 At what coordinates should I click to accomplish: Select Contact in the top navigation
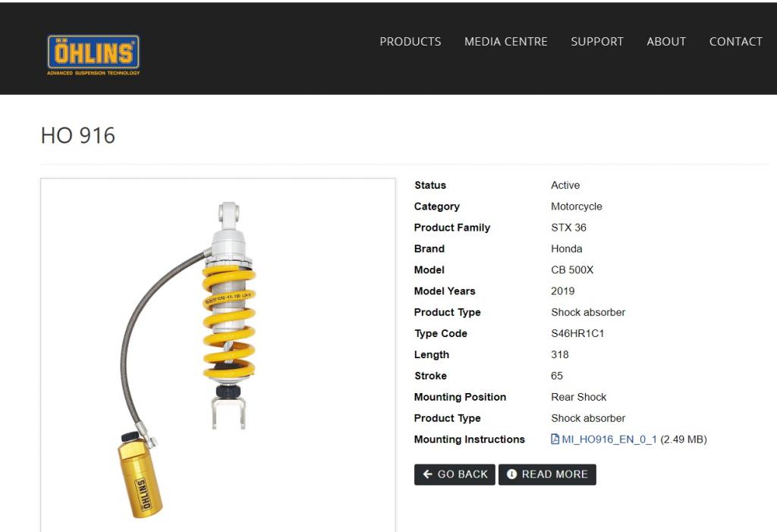[x=736, y=42]
